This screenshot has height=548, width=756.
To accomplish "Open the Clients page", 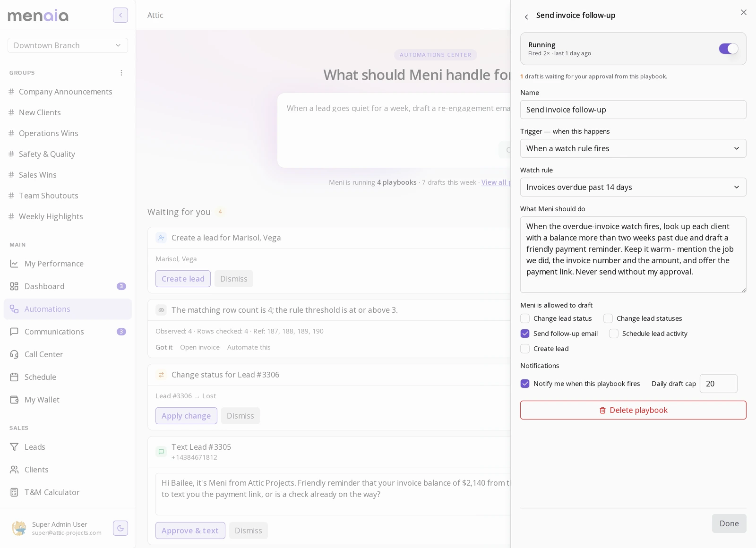I will coord(68,470).
